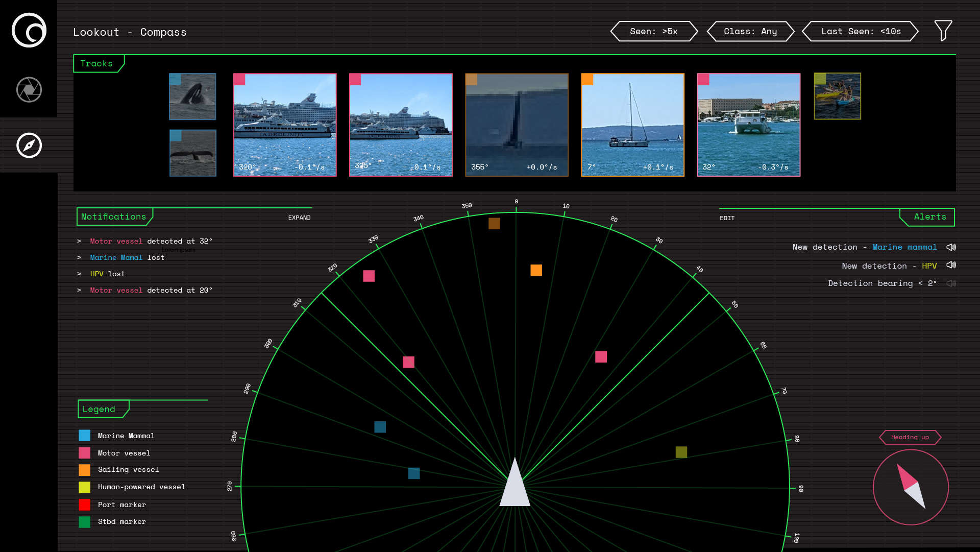
Task: Click the compass needle dial
Action: click(x=911, y=487)
